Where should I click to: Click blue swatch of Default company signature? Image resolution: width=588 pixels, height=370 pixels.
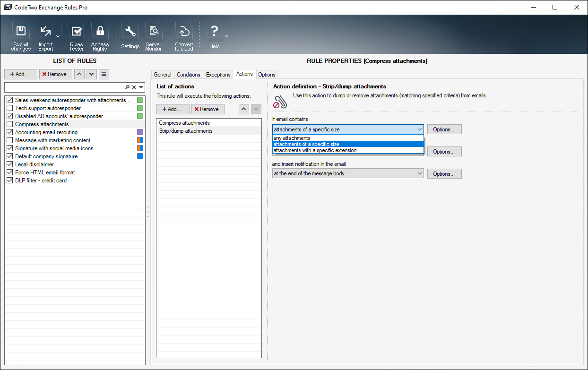click(140, 156)
